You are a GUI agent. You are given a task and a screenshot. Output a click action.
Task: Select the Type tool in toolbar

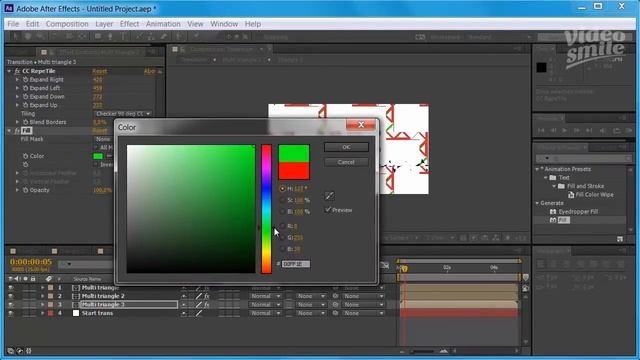(123, 37)
